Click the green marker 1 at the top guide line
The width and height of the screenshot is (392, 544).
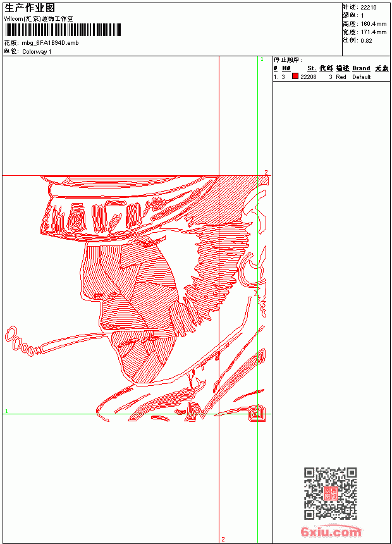tap(262, 59)
